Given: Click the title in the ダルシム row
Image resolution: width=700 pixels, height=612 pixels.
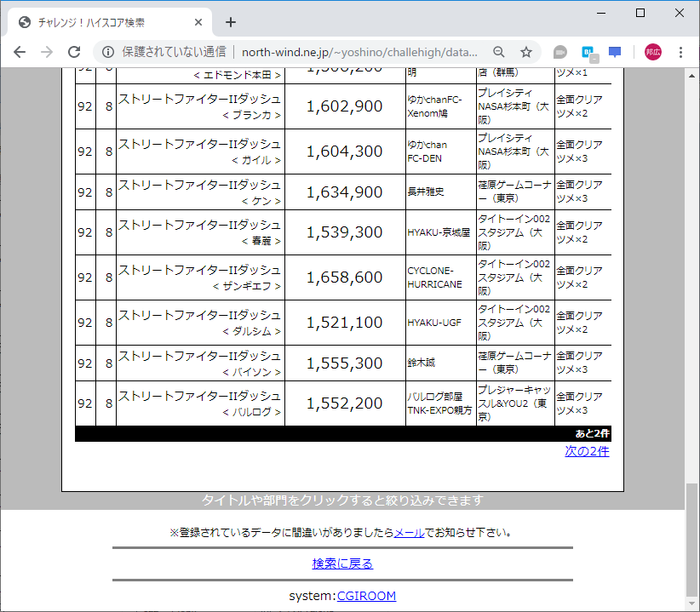Looking at the screenshot, I should (199, 316).
